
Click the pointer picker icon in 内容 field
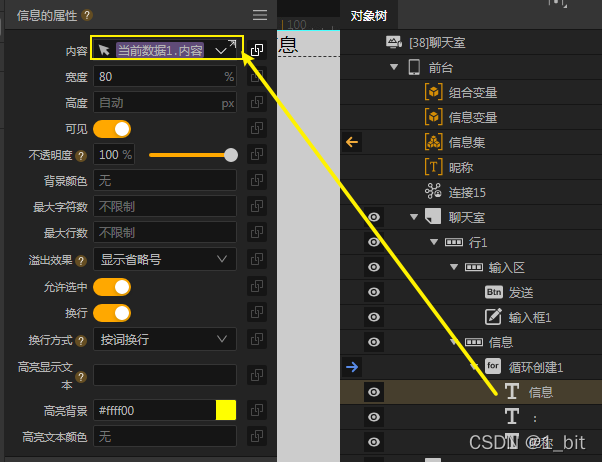click(x=104, y=50)
